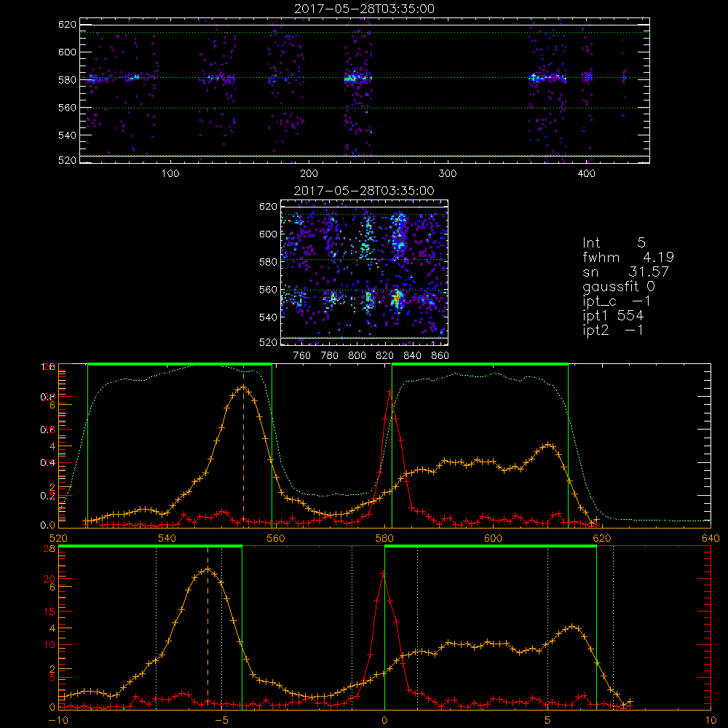Click x-axis label 200 of top spectrogram
Screen dimensions: 728x728
coord(309,174)
